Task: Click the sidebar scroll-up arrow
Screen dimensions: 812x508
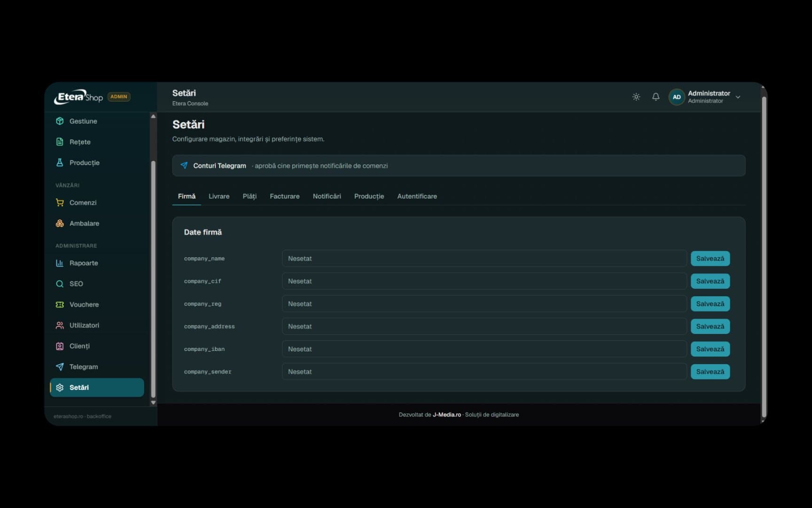Action: coord(153,116)
